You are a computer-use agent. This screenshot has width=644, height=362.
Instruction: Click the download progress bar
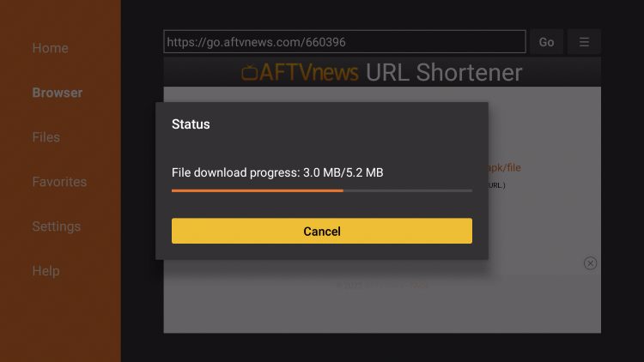pos(322,190)
